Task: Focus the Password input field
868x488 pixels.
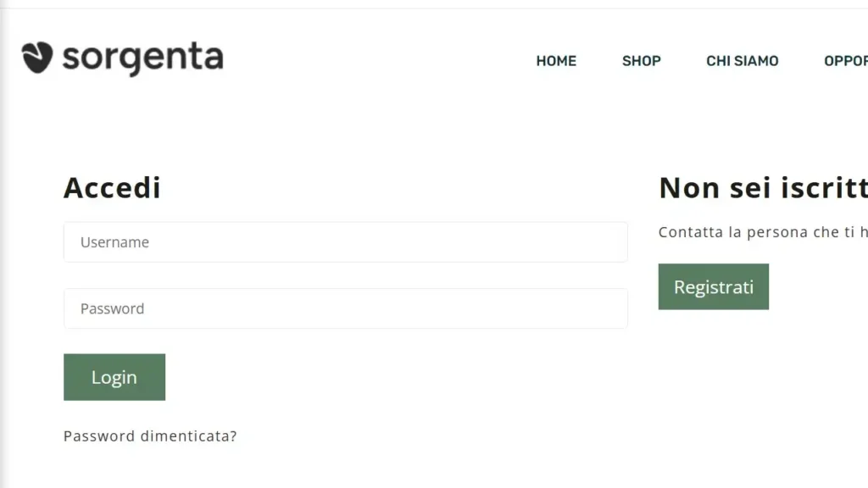Action: click(x=345, y=308)
